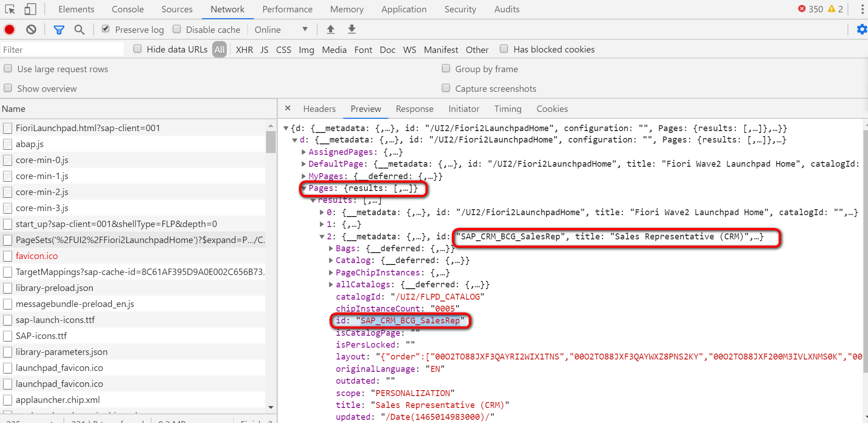Expand result item 0

[322, 212]
